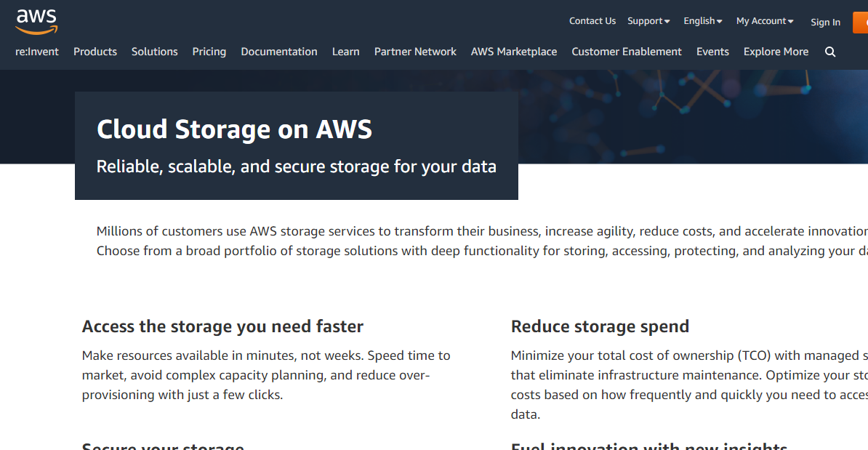Visit AWS Marketplace from navigation
Screen dimensions: 868x450
pyautogui.click(x=514, y=52)
